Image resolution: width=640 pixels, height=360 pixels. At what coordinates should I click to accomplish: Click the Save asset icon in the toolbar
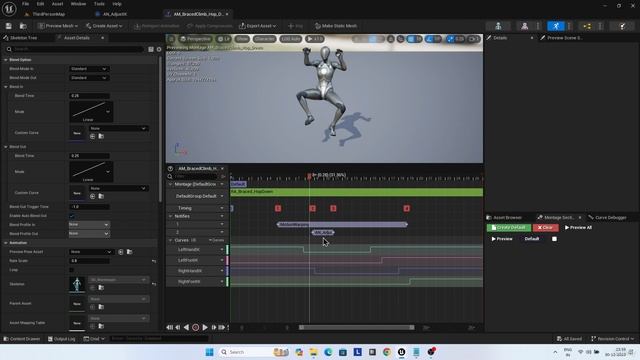[x=9, y=26]
